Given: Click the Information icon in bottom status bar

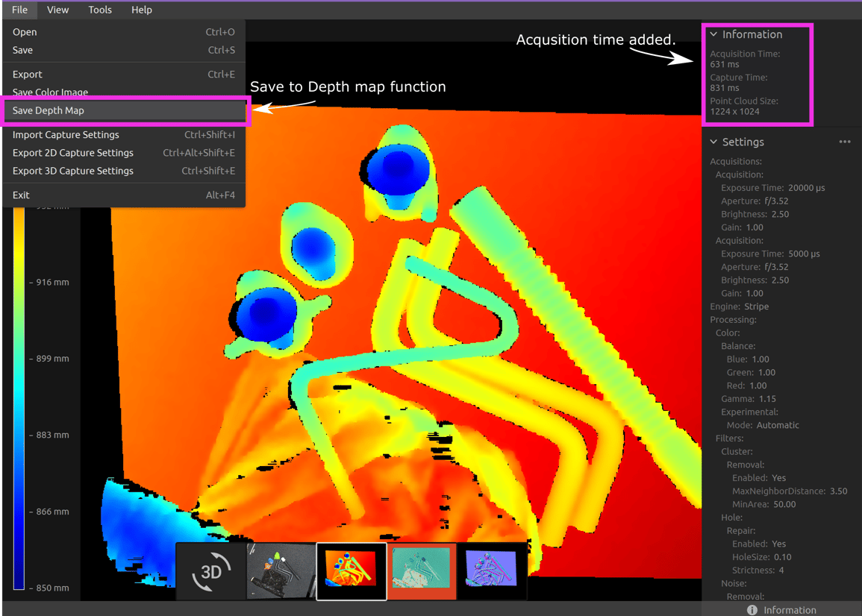Looking at the screenshot, I should click(x=752, y=610).
